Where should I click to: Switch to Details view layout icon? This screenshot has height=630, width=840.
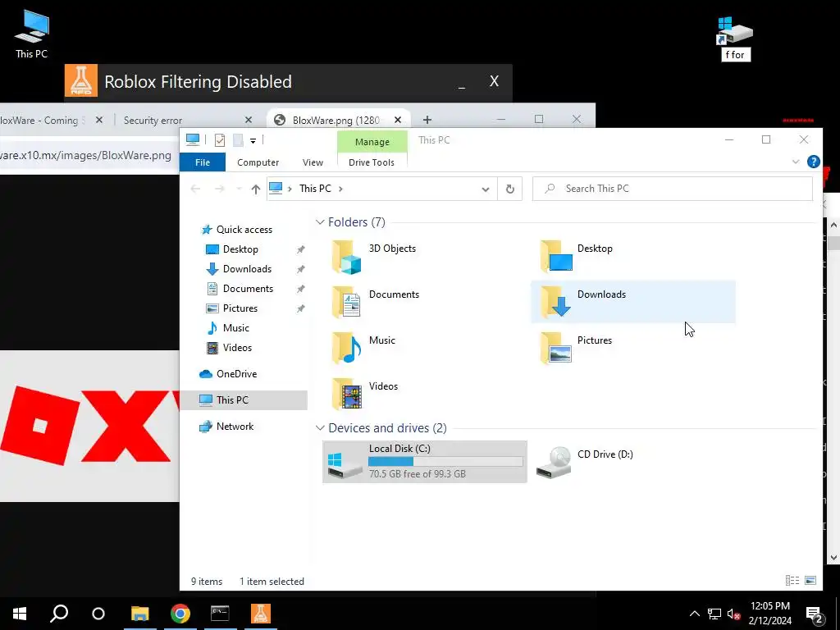[792, 580]
